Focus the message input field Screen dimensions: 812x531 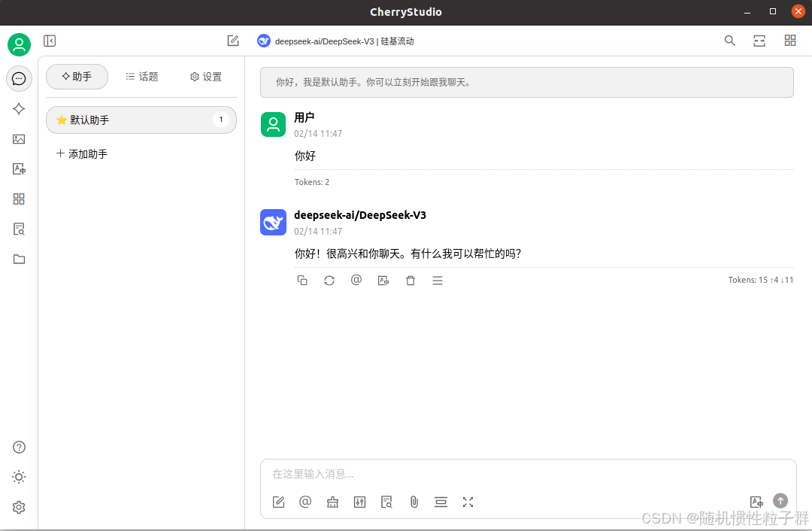click(x=529, y=474)
